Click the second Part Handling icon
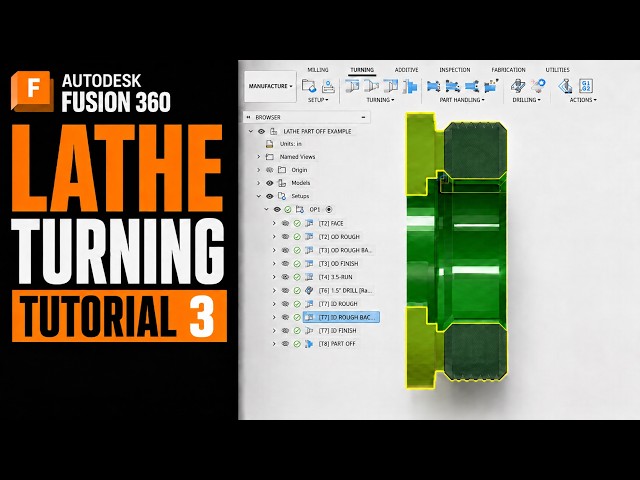Screen dimensions: 640x480 point(453,86)
